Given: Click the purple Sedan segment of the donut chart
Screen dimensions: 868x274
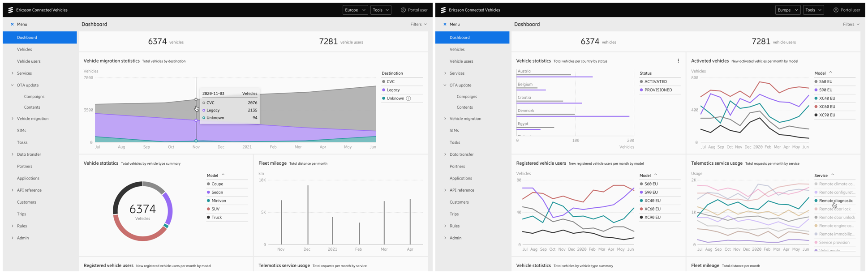Looking at the screenshot, I should coord(168,207).
